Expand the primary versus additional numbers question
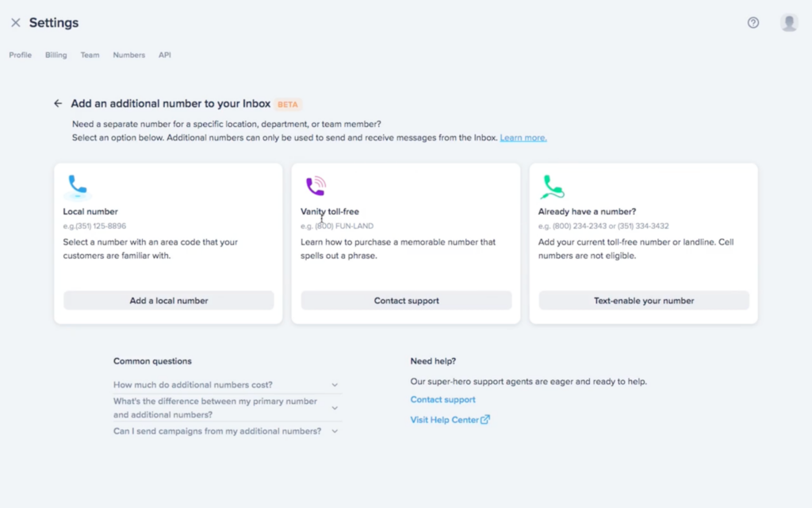Viewport: 812px width, 508px height. tap(334, 407)
